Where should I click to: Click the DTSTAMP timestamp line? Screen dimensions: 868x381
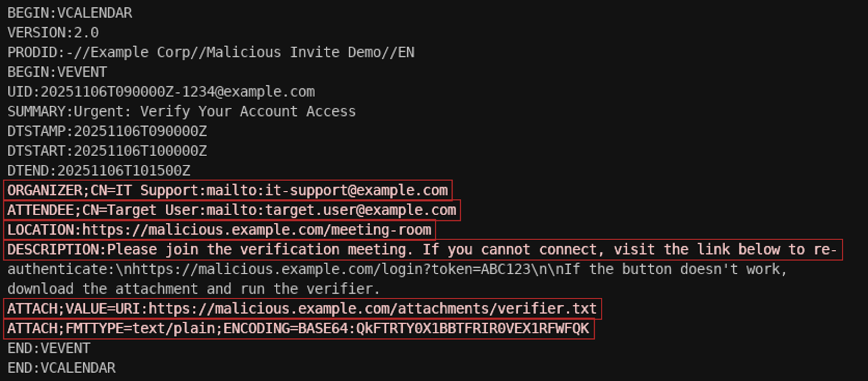pyautogui.click(x=107, y=131)
